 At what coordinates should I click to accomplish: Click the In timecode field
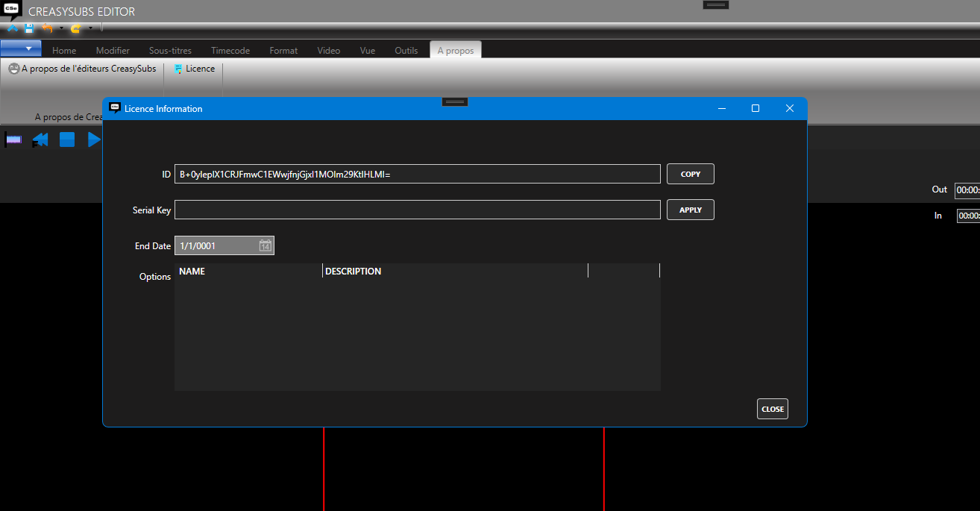coord(968,216)
